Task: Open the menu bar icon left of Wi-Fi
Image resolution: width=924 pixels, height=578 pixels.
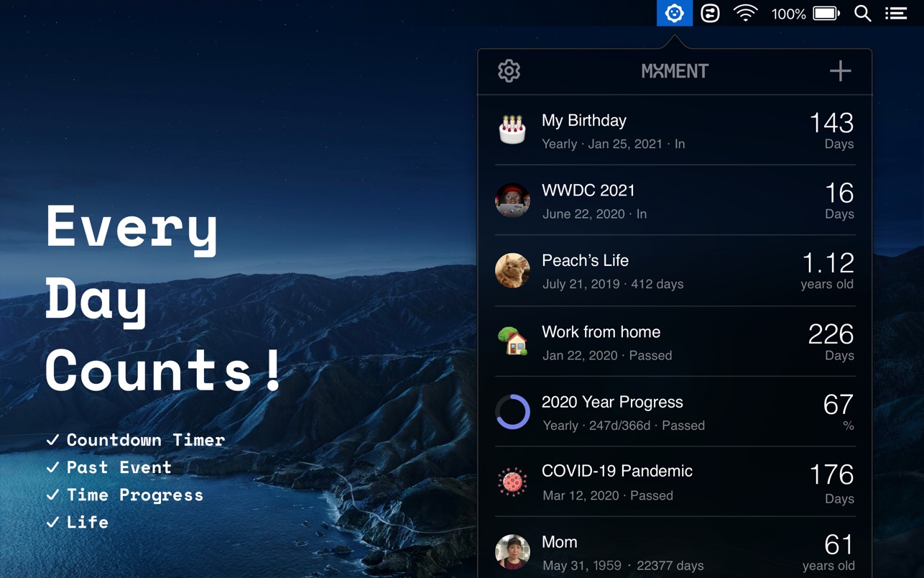Action: pyautogui.click(x=710, y=13)
